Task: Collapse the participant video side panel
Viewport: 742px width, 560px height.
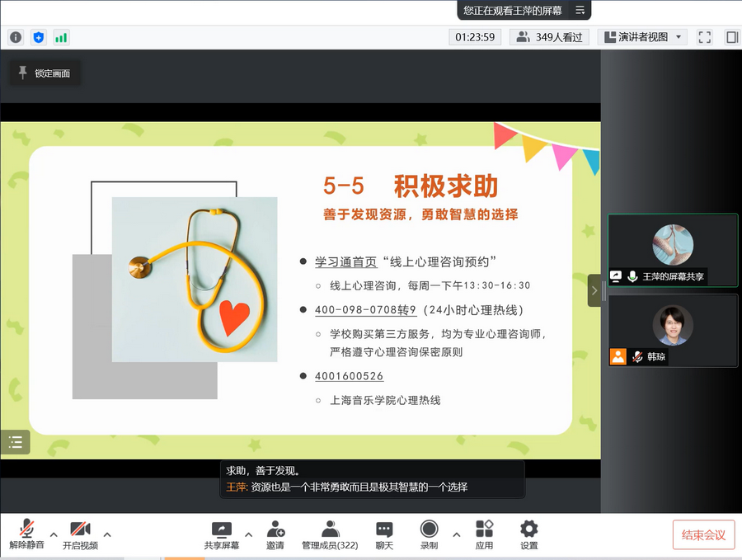Action: [594, 290]
